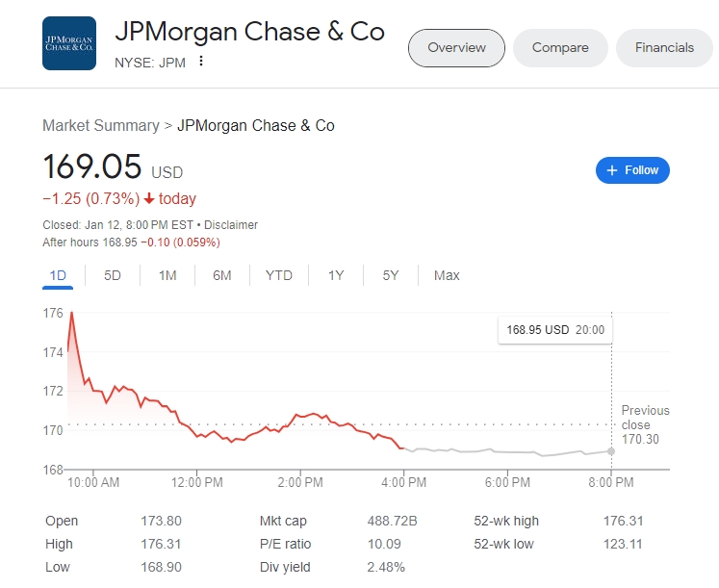719x588 pixels.
Task: Click the Previous close 170.30 label
Action: (645, 424)
